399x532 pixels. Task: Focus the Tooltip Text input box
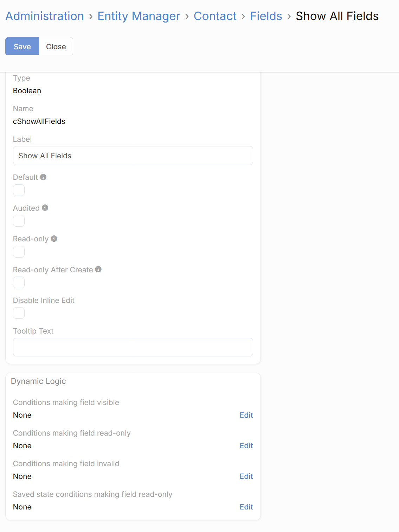(133, 347)
